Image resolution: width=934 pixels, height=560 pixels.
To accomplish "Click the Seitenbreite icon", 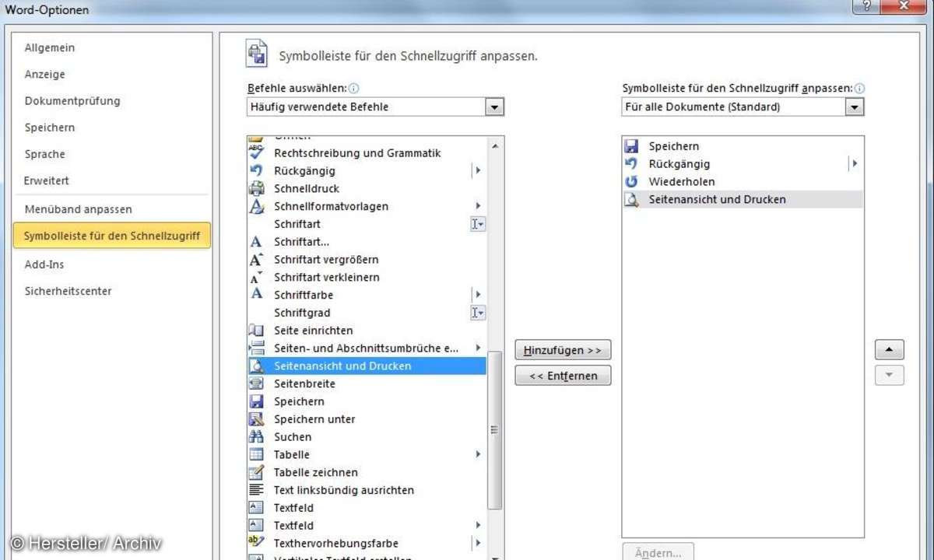I will (x=256, y=383).
